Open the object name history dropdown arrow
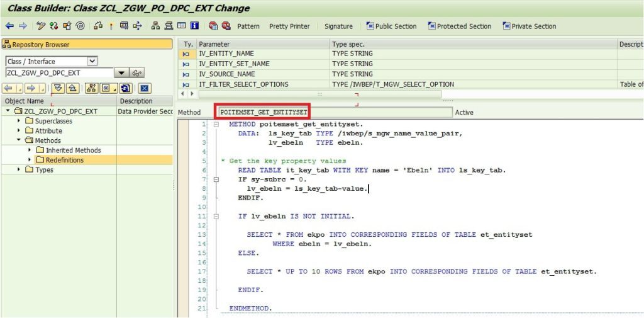Screen dimensions: 644x318 click(121, 73)
